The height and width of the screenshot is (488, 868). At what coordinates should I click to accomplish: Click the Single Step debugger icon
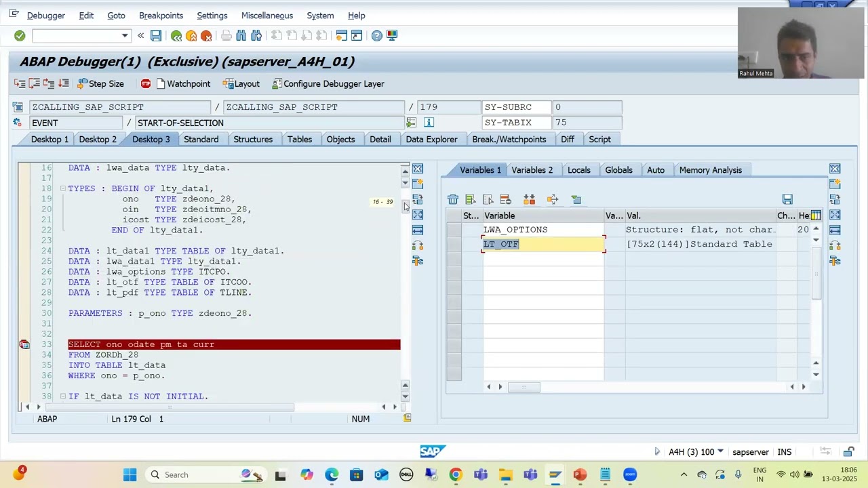point(20,83)
